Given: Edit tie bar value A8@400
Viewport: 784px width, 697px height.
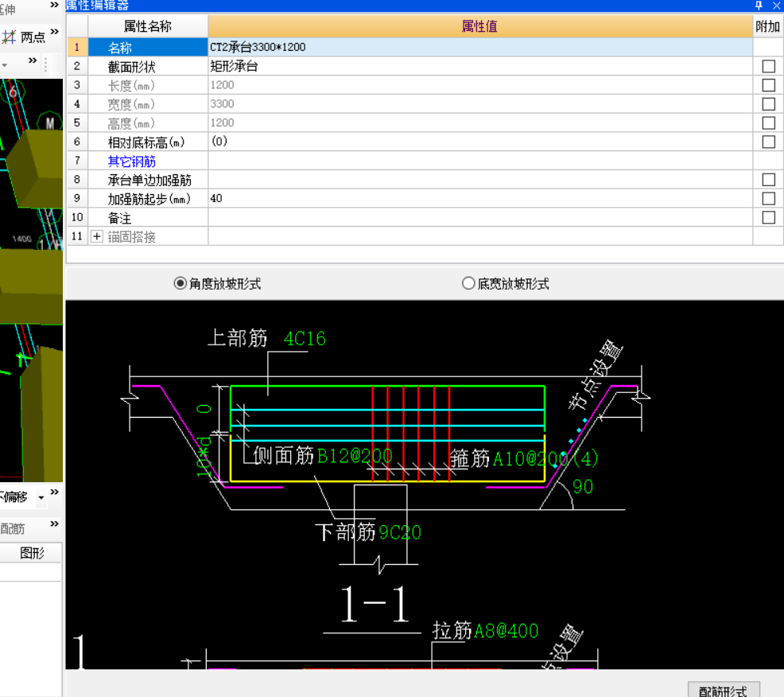Looking at the screenshot, I should pos(506,631).
